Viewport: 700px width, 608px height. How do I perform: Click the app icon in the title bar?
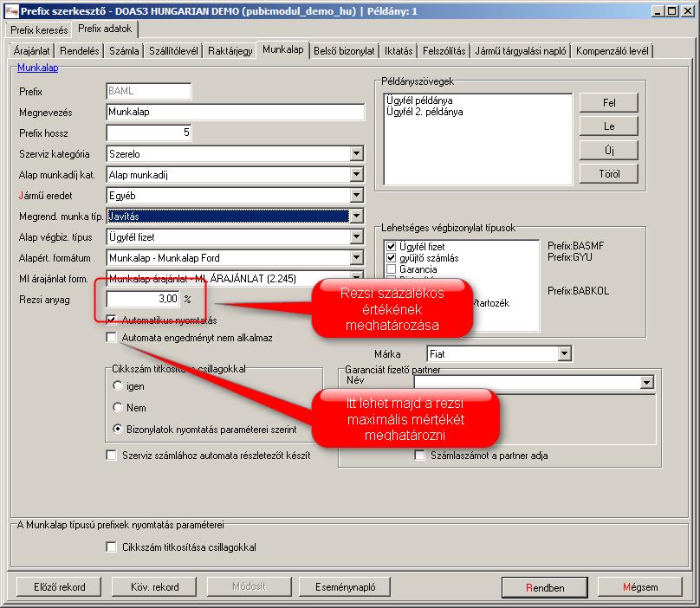tap(11, 10)
